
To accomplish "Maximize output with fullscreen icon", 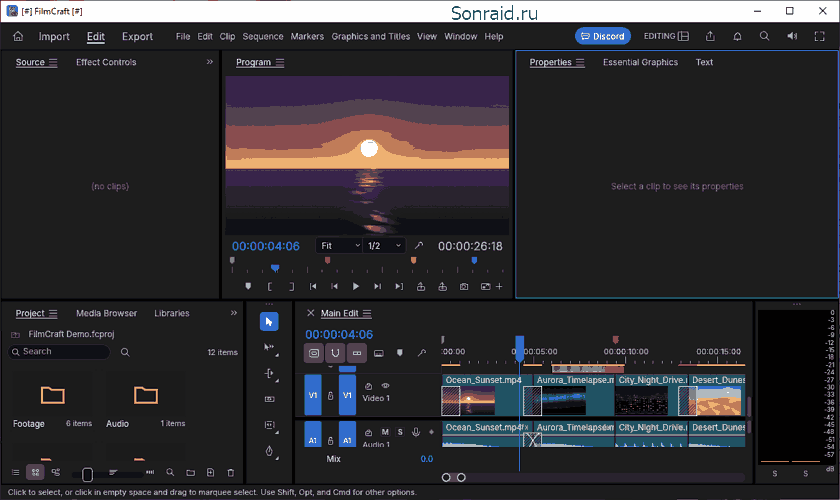I will pyautogui.click(x=819, y=36).
